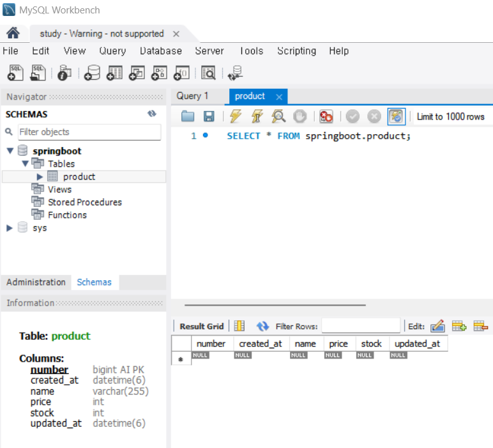The width and height of the screenshot is (493, 448).
Task: Open the Help menu
Action: coord(339,50)
